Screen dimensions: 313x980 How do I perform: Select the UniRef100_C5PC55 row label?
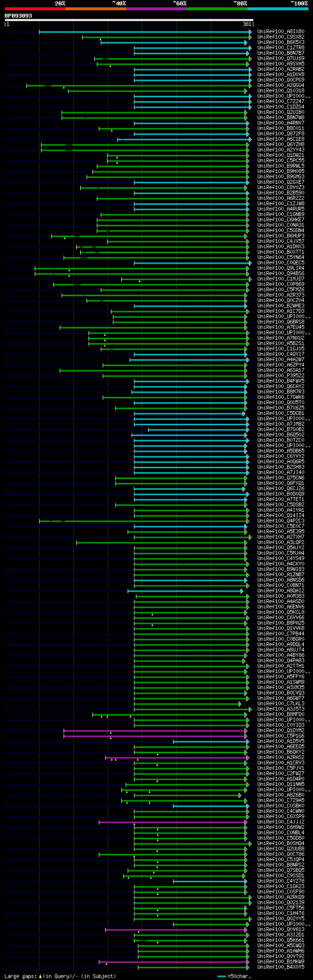point(281,161)
